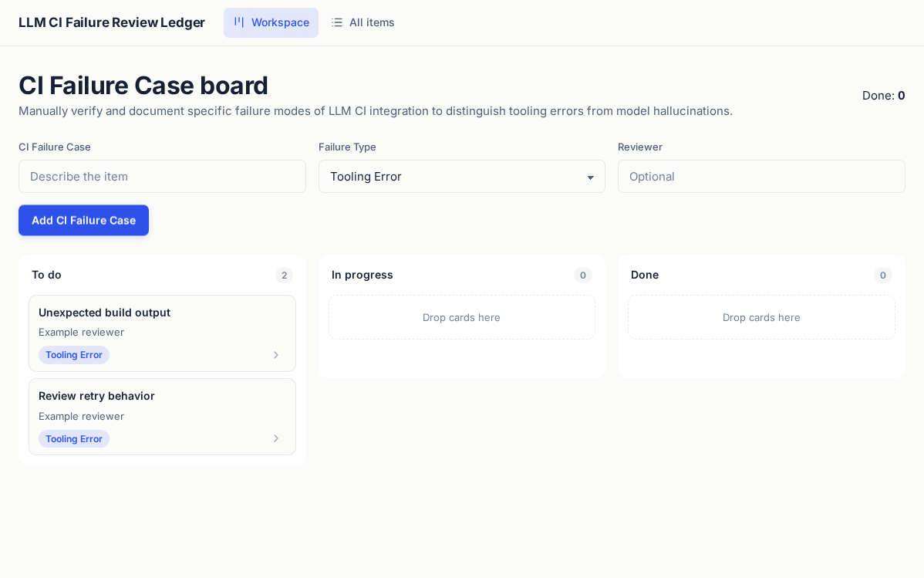Click the All items list icon
The image size is (924, 578).
pyautogui.click(x=337, y=22)
